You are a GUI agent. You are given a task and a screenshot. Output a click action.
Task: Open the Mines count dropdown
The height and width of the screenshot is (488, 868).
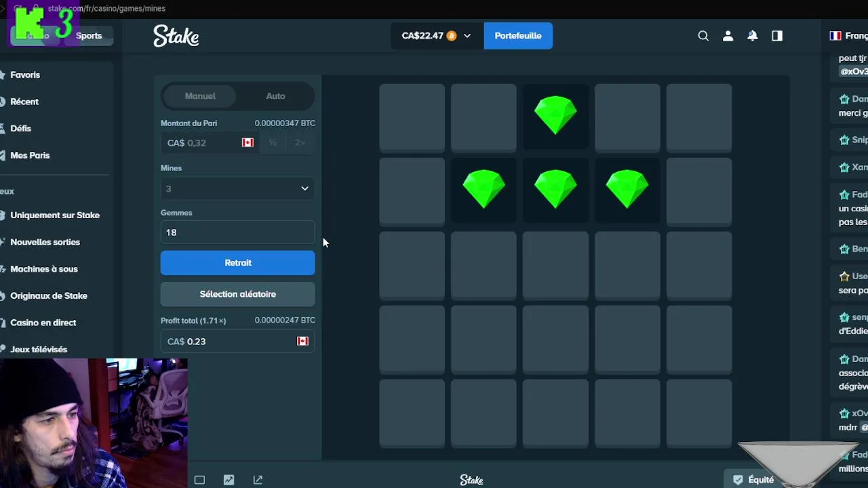pyautogui.click(x=237, y=188)
